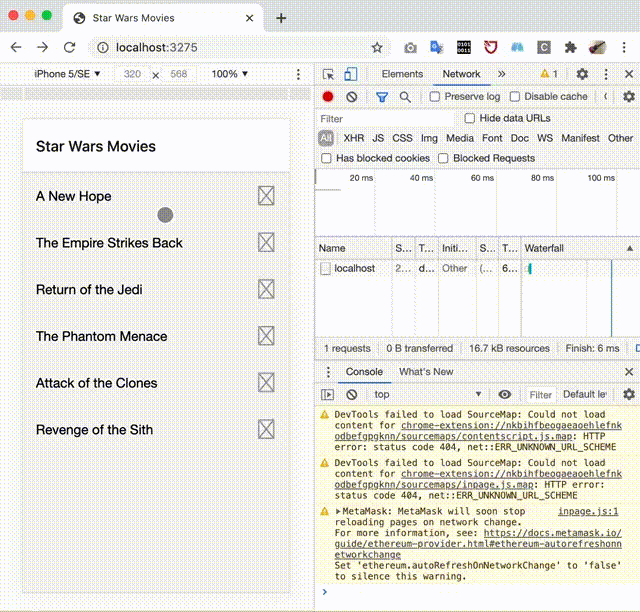Viewport: 640px width, 612px height.
Task: Open the Extensions puzzle-piece menu
Action: [570, 48]
